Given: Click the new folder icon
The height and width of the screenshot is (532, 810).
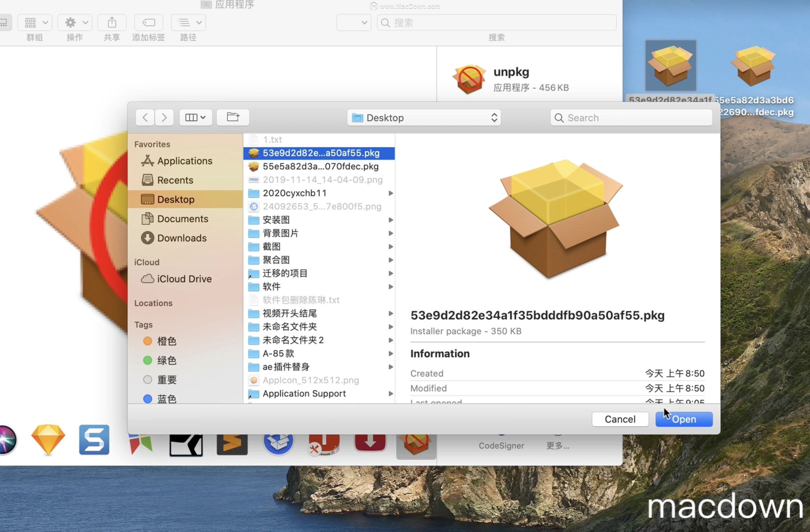Looking at the screenshot, I should [x=232, y=118].
